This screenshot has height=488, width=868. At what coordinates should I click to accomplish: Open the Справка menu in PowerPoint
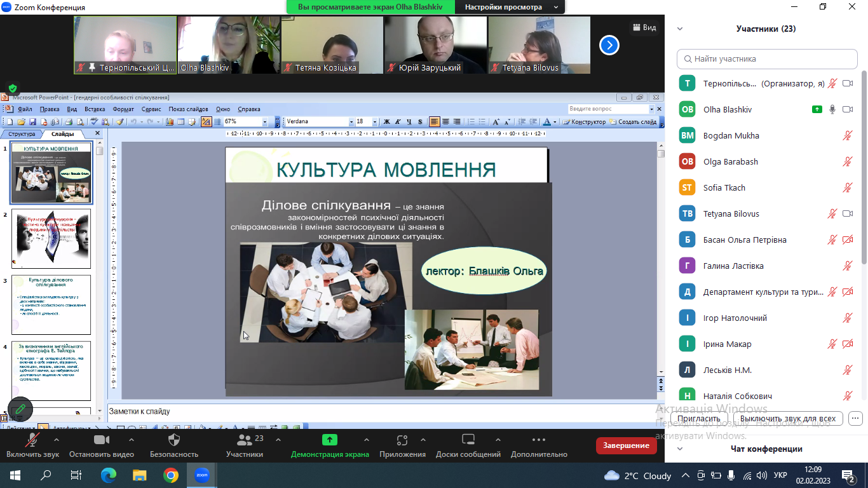(x=249, y=109)
